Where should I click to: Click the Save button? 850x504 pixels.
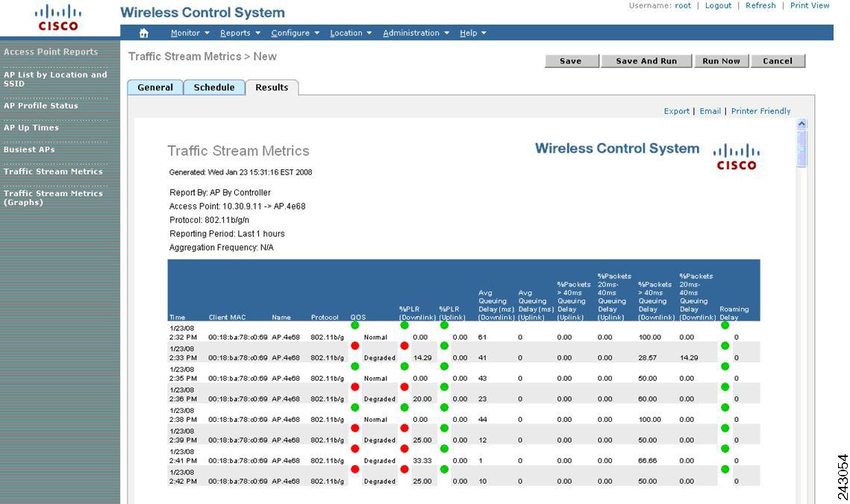[x=572, y=61]
